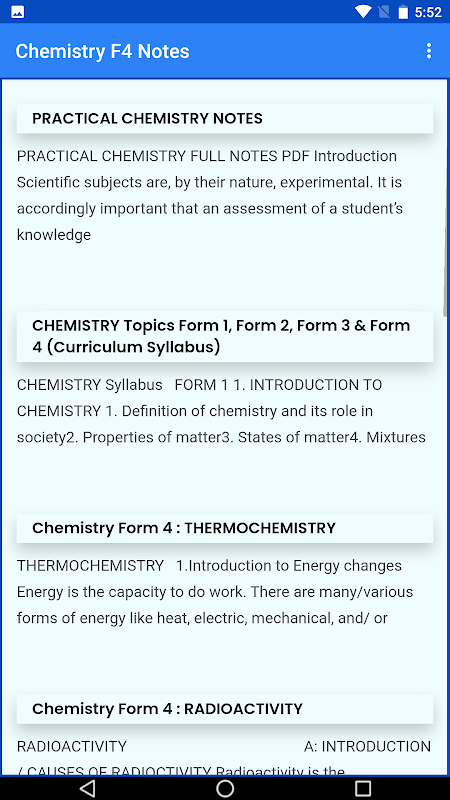Tap the 5:52 clock in status bar
Viewport: 450px width, 800px height.
click(428, 12)
